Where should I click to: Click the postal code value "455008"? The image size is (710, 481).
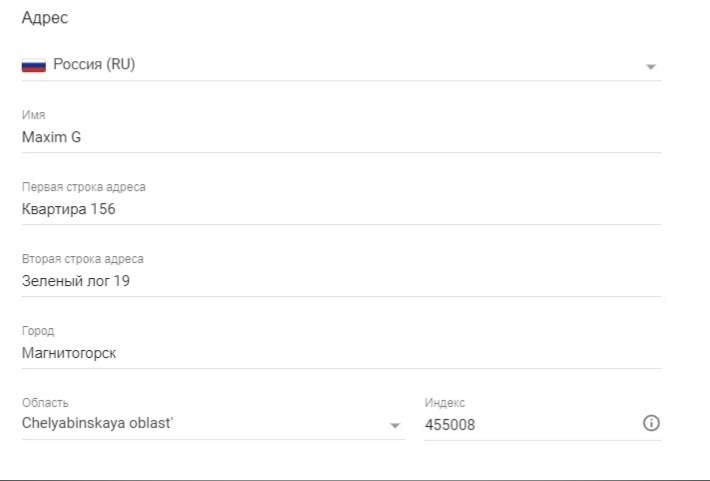tap(450, 425)
